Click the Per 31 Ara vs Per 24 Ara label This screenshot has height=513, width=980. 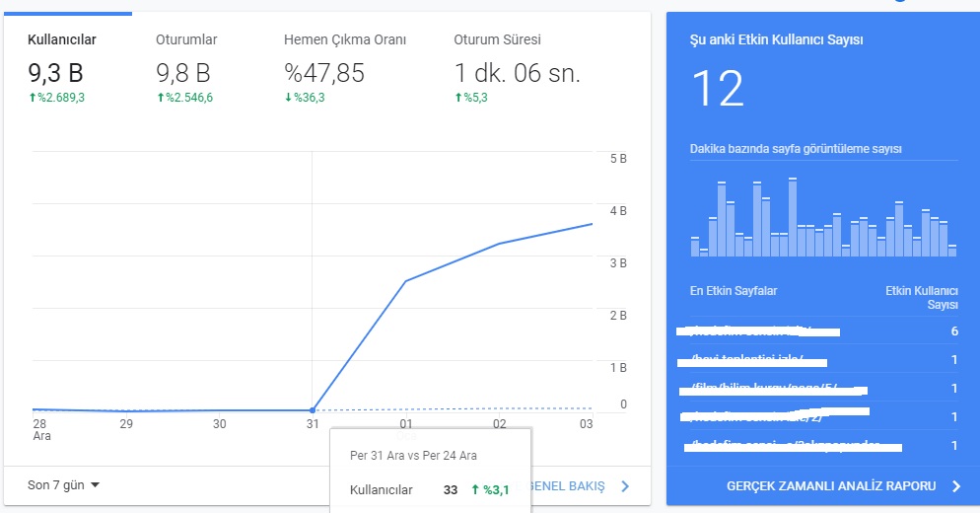tap(413, 456)
